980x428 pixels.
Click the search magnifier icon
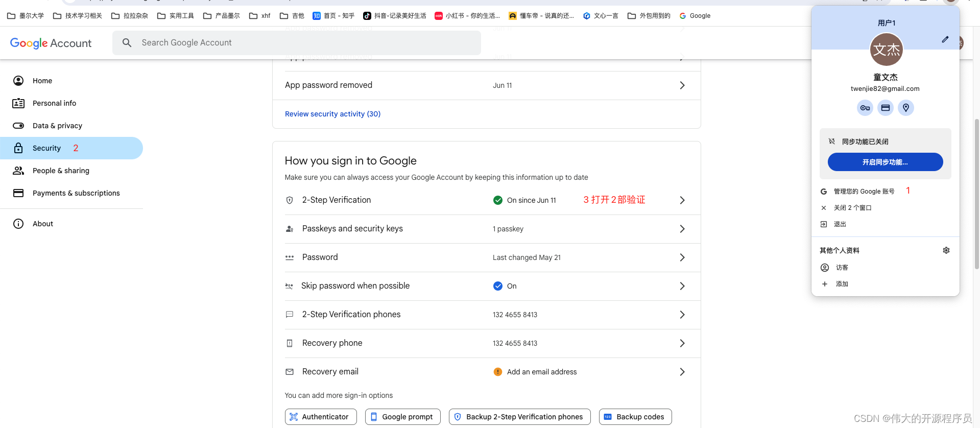pyautogui.click(x=127, y=43)
